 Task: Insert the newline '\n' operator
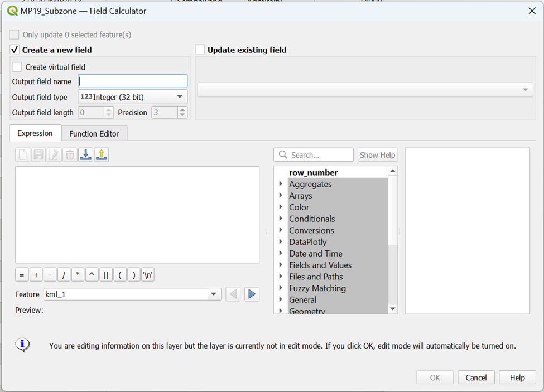[148, 275]
